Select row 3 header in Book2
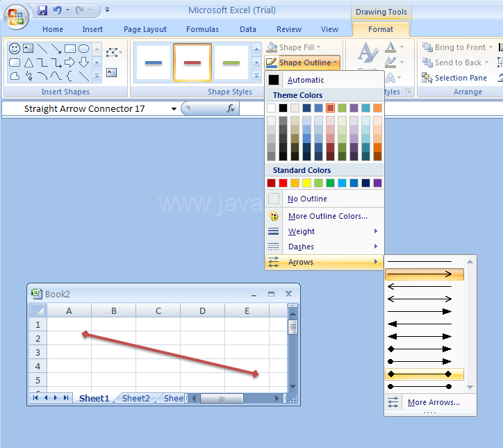 38,352
